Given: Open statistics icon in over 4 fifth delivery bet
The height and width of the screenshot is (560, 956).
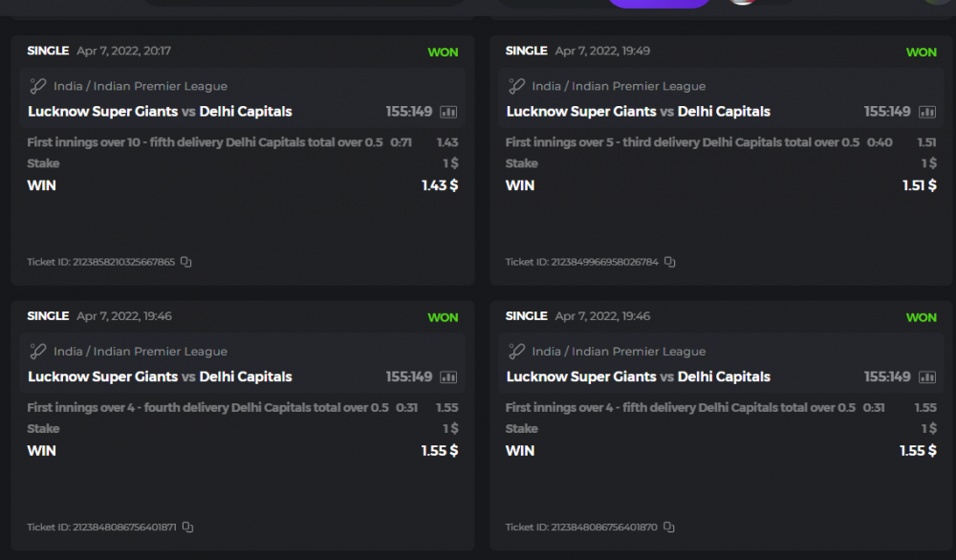Looking at the screenshot, I should click(926, 377).
